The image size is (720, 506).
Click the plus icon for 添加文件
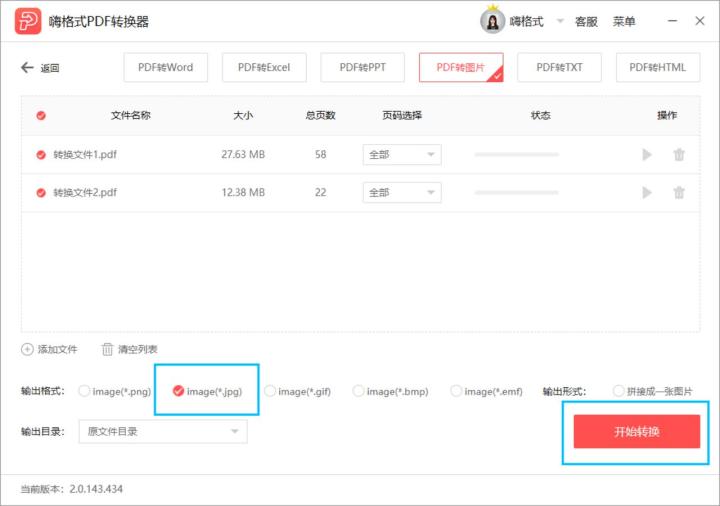coord(27,349)
